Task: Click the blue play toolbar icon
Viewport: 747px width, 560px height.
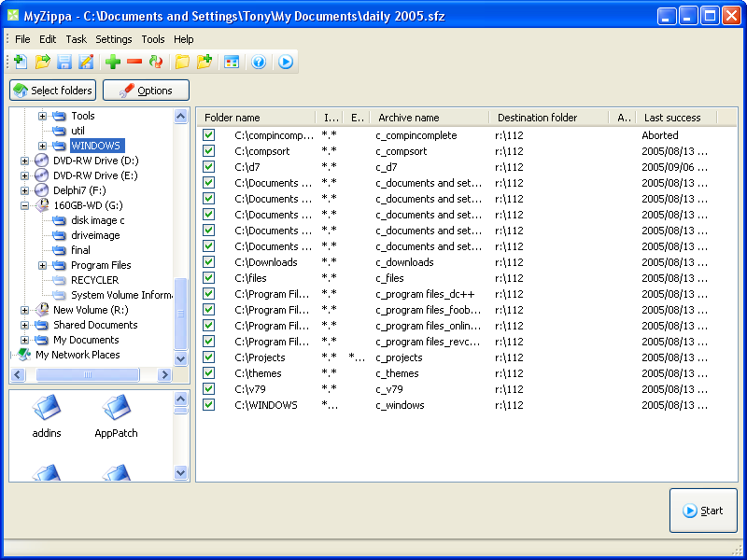Action: point(286,62)
